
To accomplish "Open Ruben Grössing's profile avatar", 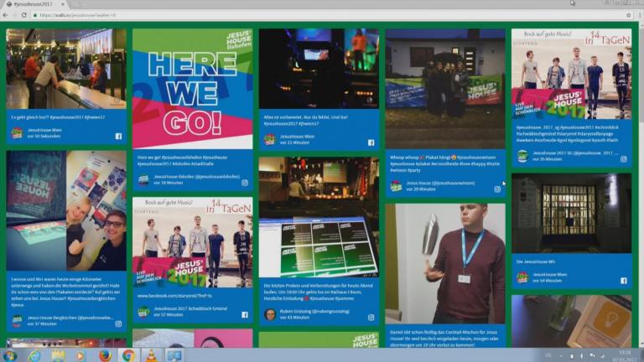I will pyautogui.click(x=270, y=315).
